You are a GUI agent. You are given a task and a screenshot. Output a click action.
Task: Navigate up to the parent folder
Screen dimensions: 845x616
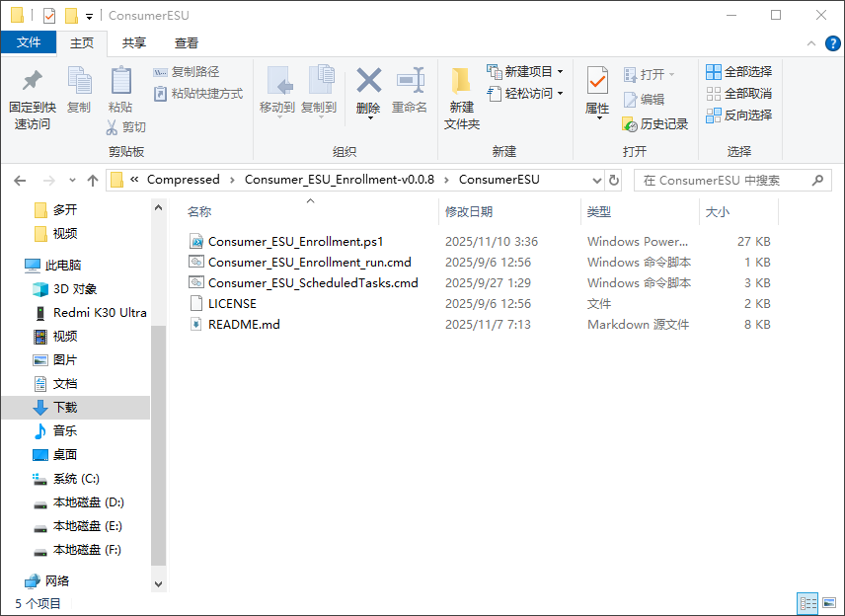coord(93,180)
